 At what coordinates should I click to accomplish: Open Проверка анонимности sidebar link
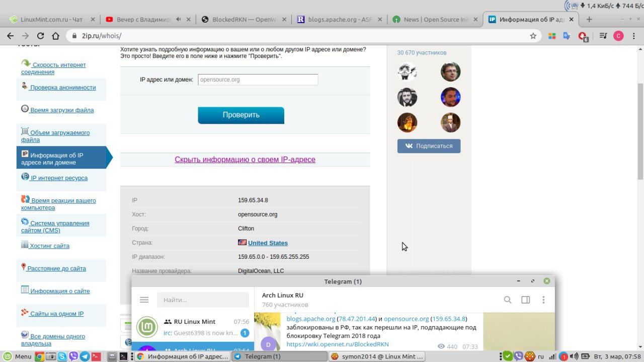[x=62, y=88]
